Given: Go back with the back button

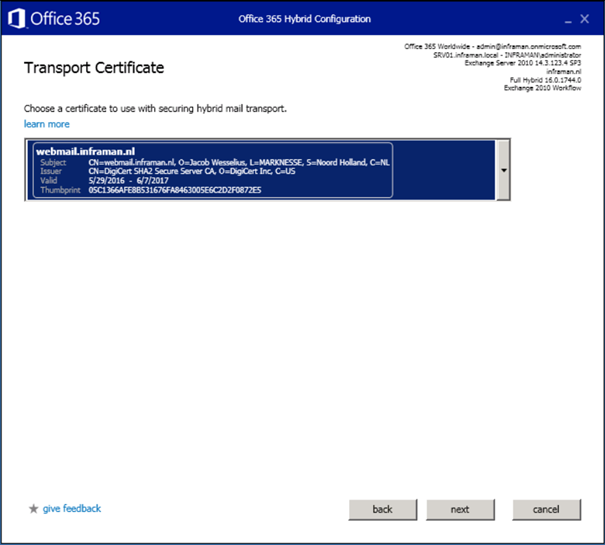Looking at the screenshot, I should click(x=382, y=510).
